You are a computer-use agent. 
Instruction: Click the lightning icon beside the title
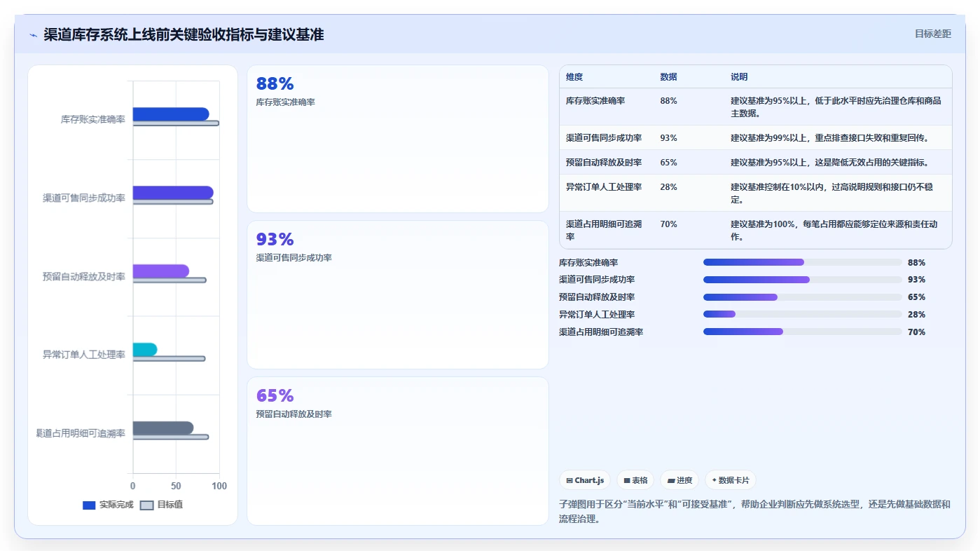(33, 35)
